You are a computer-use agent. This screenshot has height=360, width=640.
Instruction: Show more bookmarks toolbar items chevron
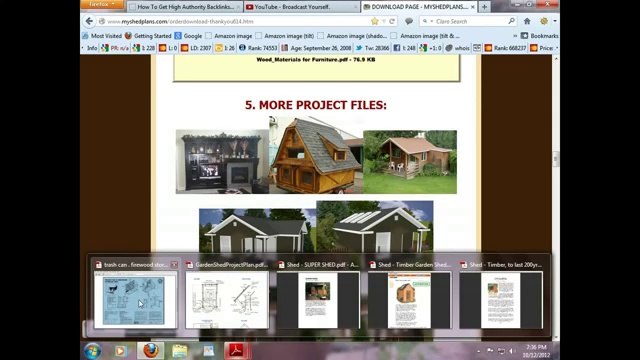coord(515,36)
